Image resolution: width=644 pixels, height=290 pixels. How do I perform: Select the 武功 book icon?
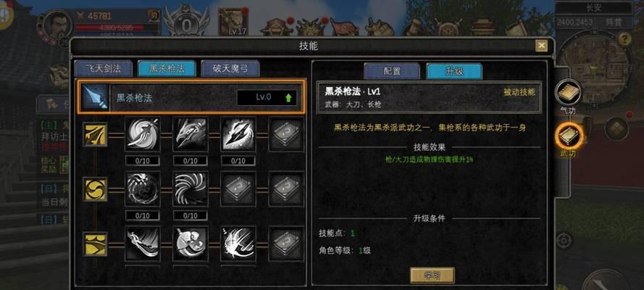tap(569, 136)
